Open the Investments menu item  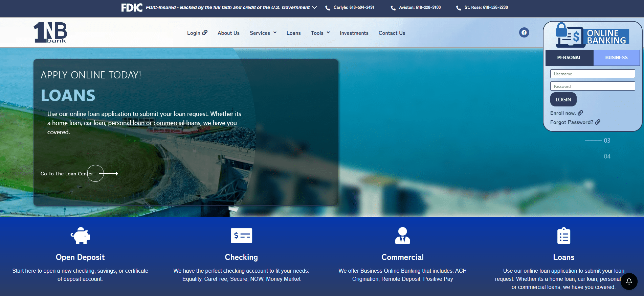pos(354,33)
